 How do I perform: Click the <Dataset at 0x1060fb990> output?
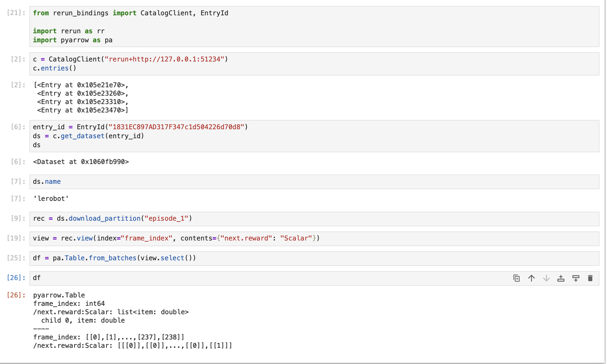pyautogui.click(x=81, y=162)
